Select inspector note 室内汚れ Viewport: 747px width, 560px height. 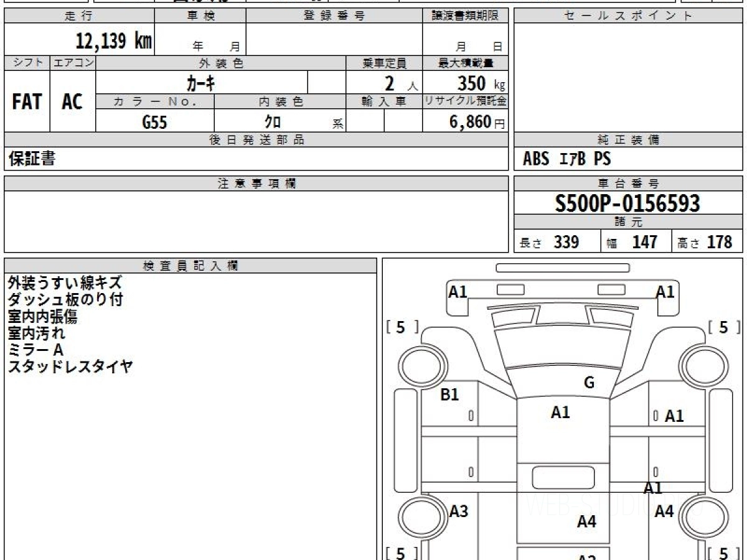tap(37, 333)
